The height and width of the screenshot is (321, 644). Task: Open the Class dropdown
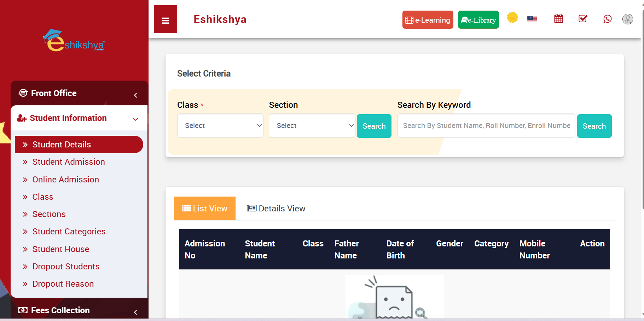pos(220,126)
